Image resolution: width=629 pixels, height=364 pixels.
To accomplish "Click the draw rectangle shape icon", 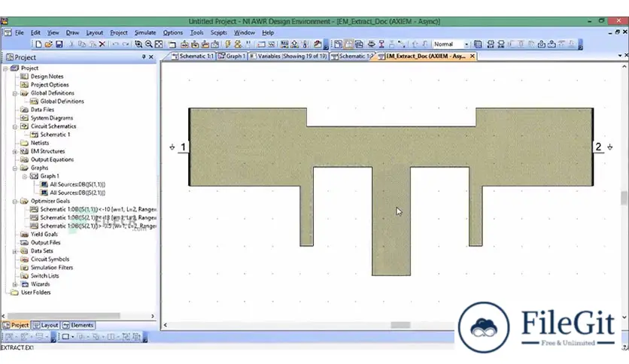I will click(65, 337).
